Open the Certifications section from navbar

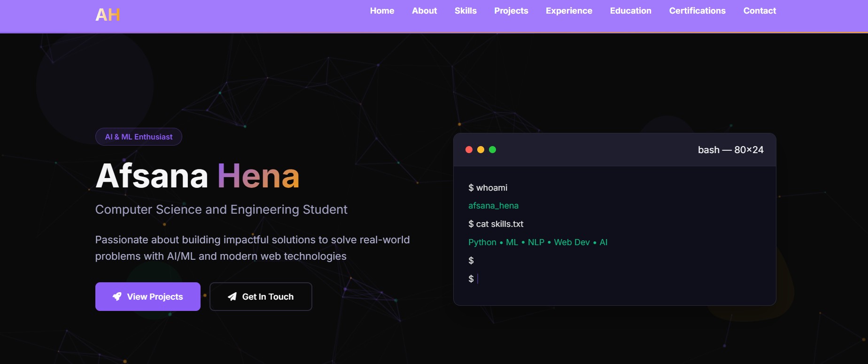coord(697,10)
